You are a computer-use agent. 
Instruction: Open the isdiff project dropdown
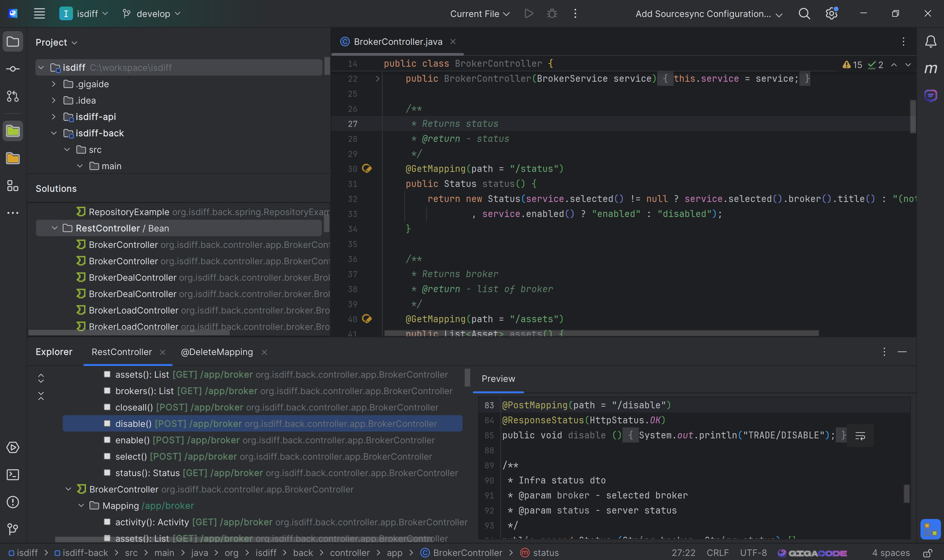pyautogui.click(x=84, y=14)
